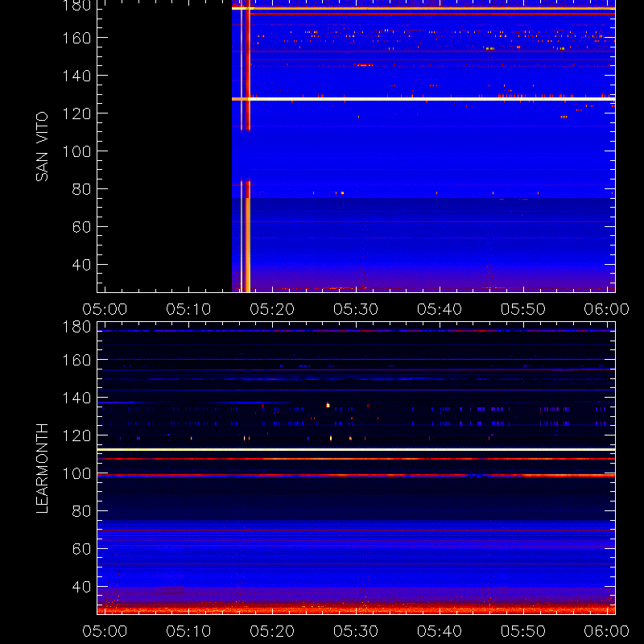
Task: Select the 60 tick label on Learmonth axis
Action: click(x=81, y=549)
